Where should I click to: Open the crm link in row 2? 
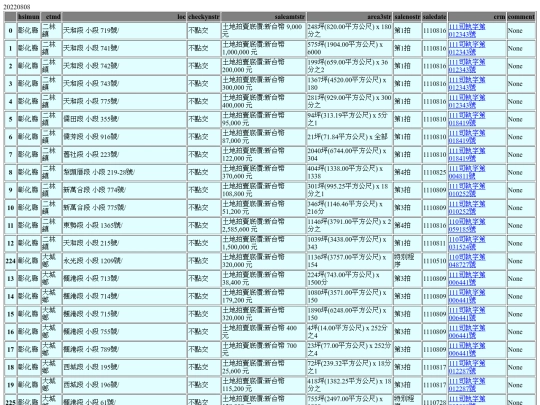[467, 66]
